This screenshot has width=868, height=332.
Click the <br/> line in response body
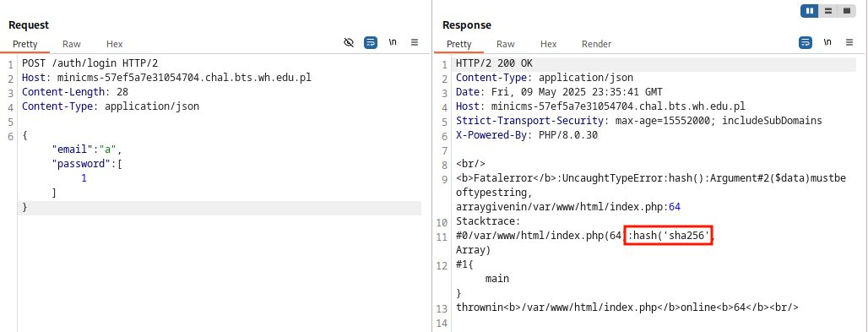[x=470, y=164]
